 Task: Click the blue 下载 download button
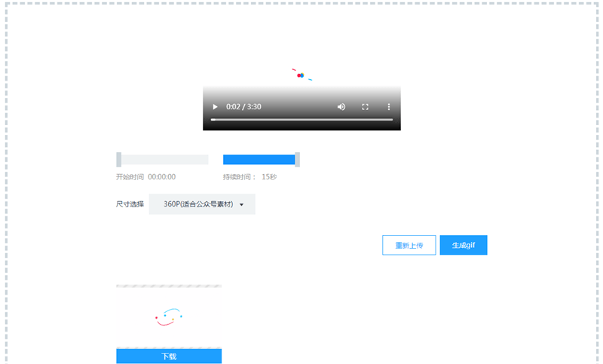coord(169,356)
